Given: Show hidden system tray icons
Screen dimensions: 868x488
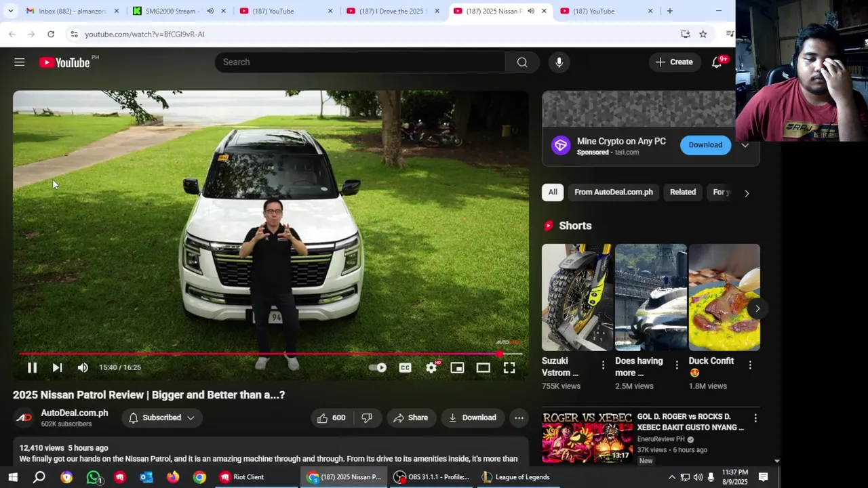Looking at the screenshot, I should coord(672,477).
